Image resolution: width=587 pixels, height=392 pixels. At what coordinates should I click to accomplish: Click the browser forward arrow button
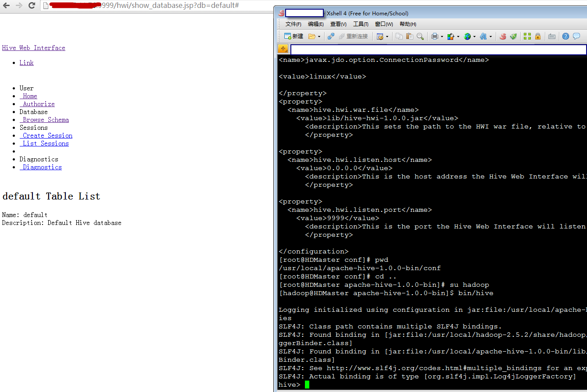[x=19, y=6]
